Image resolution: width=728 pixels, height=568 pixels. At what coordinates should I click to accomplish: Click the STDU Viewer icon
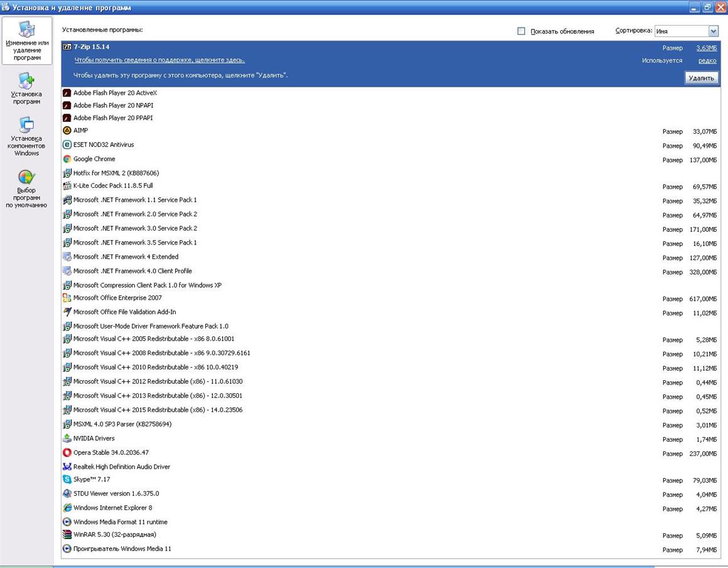coord(67,494)
